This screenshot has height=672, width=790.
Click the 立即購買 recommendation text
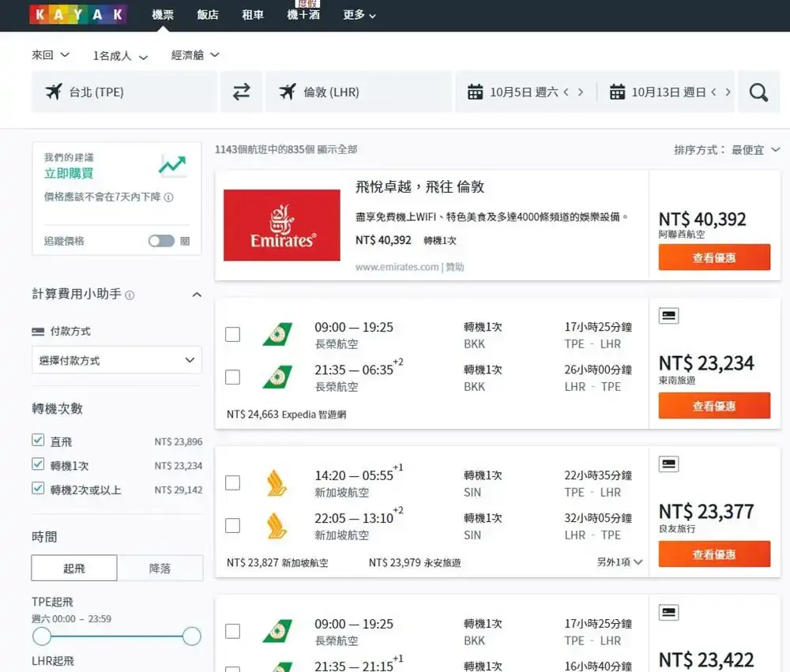pyautogui.click(x=69, y=173)
